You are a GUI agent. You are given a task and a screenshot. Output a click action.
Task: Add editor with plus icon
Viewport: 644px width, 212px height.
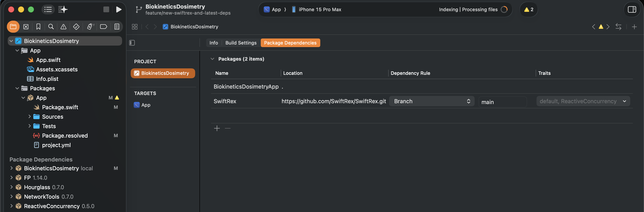click(x=634, y=27)
